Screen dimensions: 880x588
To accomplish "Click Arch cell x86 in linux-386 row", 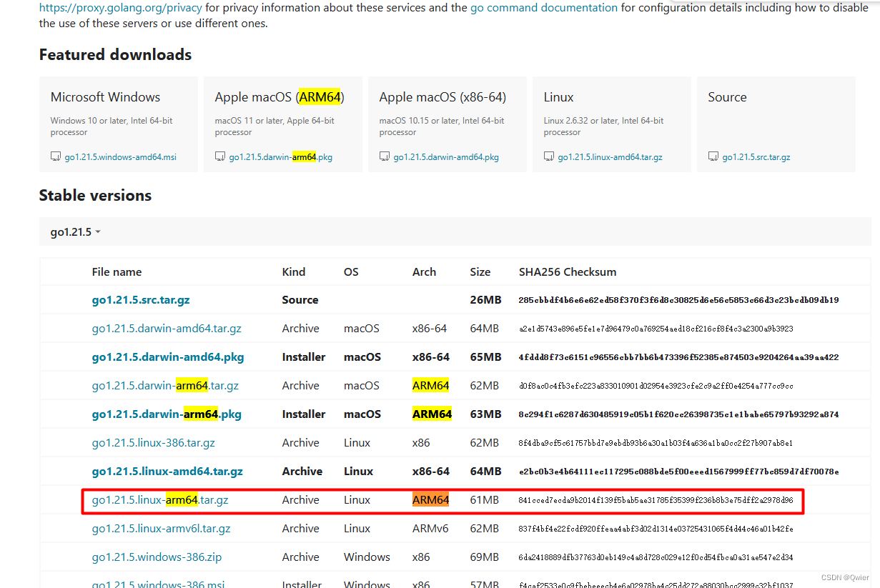I will [x=421, y=443].
